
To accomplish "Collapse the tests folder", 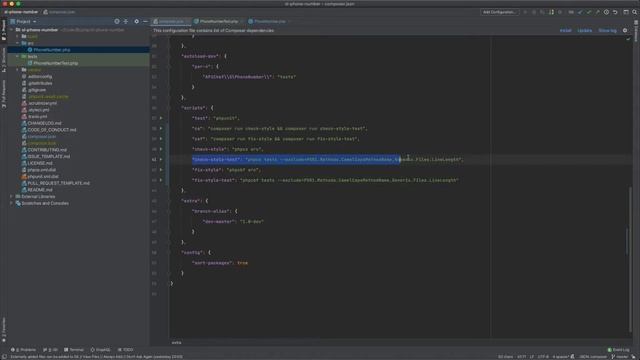I will point(18,56).
